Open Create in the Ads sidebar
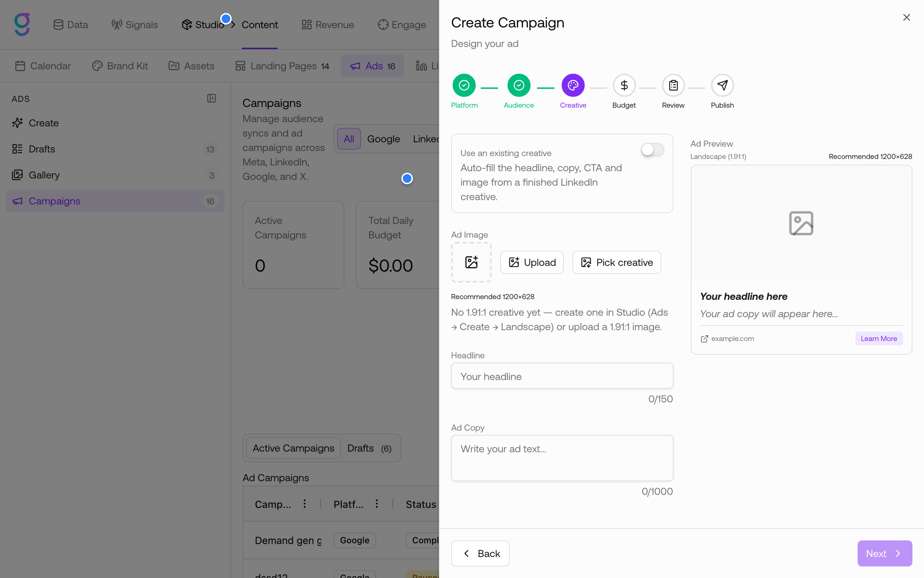Viewport: 924px width, 578px height. pos(115,123)
